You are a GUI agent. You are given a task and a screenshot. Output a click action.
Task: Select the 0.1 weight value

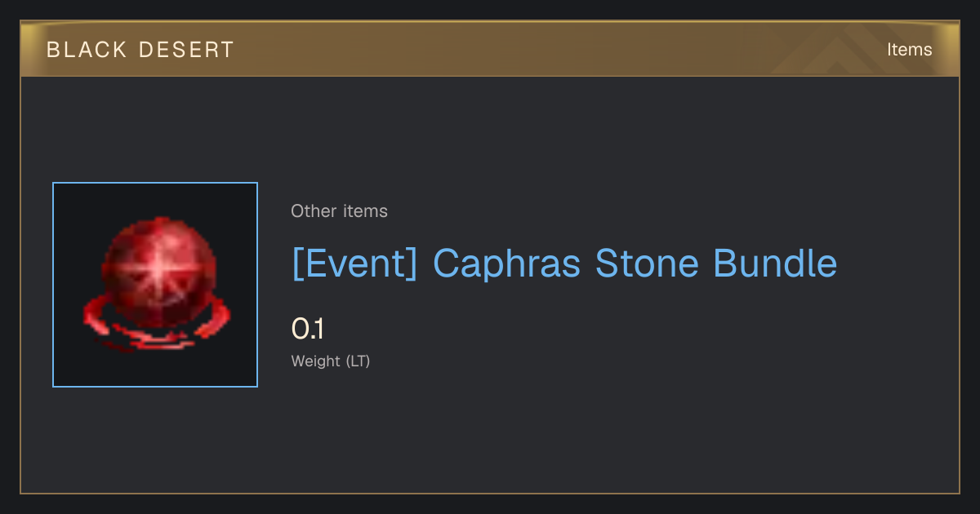(x=308, y=330)
